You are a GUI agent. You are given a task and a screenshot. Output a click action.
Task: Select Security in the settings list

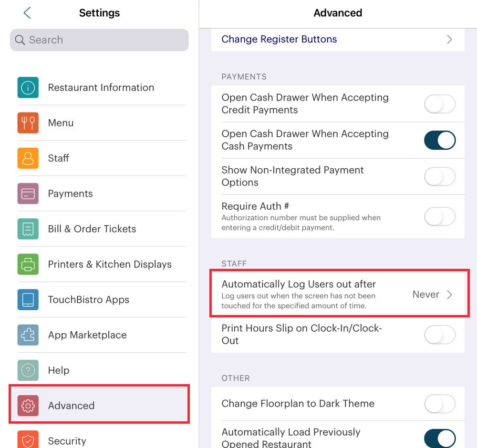pyautogui.click(x=67, y=440)
